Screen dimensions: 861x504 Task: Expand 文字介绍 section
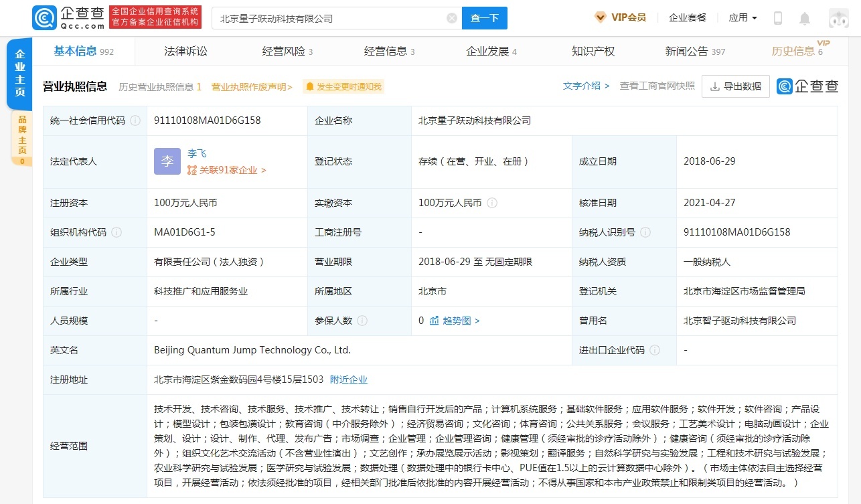(x=586, y=86)
